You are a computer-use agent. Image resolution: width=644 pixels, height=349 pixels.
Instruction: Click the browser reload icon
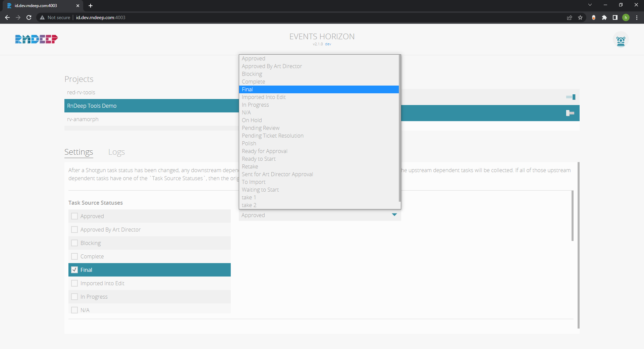point(29,17)
